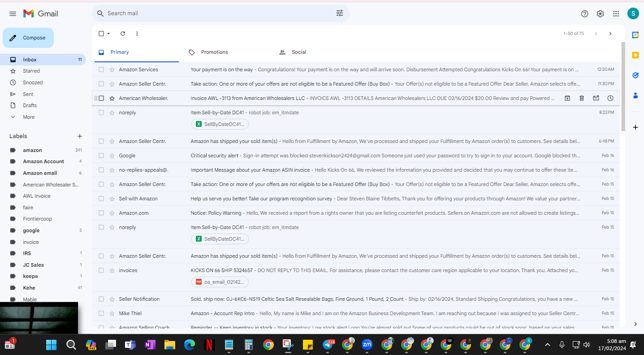Open Google Tasks in the side panel
644x355 pixels.
tap(635, 75)
